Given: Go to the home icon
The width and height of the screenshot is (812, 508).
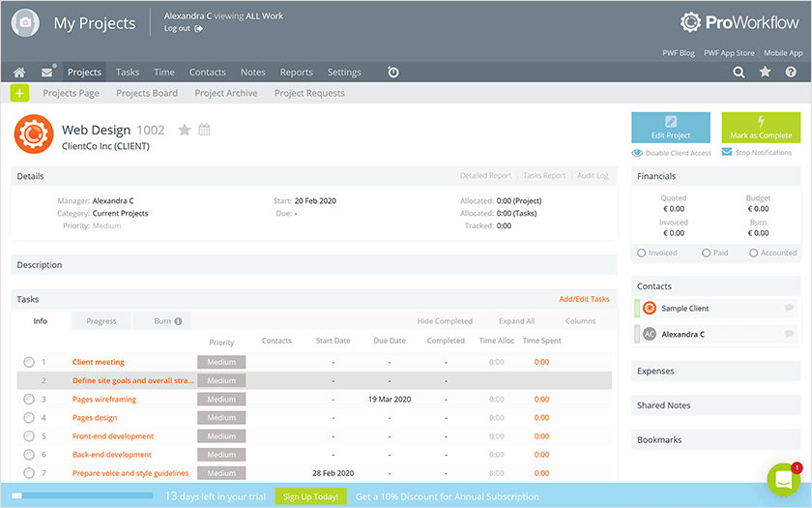Looking at the screenshot, I should click(x=19, y=72).
